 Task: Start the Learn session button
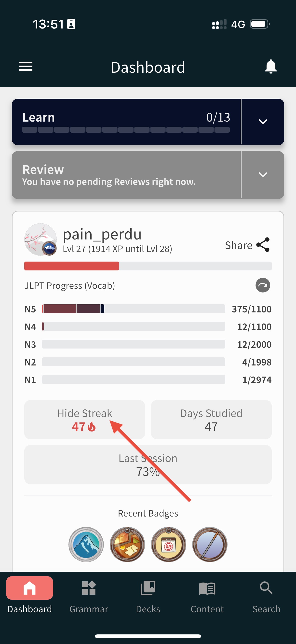click(x=126, y=122)
